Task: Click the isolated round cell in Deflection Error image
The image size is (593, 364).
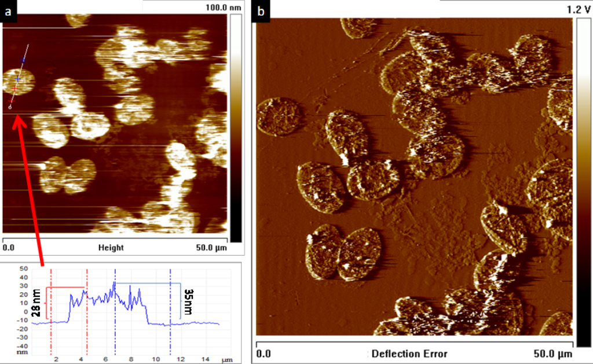Action: point(280,117)
